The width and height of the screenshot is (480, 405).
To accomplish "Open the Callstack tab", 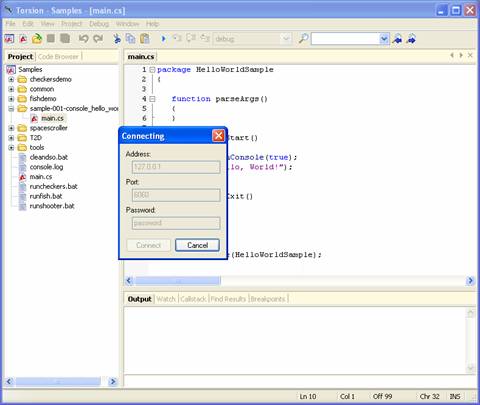I will [193, 299].
